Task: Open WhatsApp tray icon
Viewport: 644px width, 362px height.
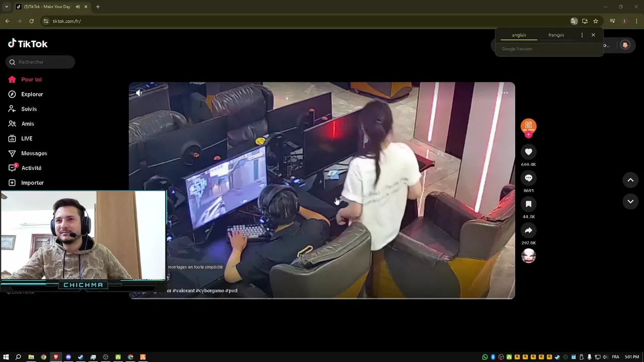Action: (x=485, y=357)
